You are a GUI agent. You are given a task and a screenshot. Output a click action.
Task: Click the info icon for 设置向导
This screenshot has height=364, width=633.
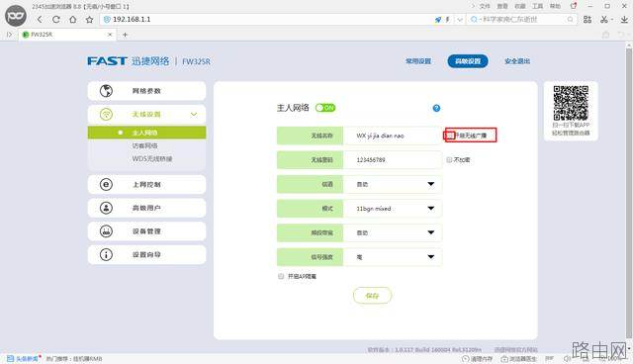[x=106, y=254]
